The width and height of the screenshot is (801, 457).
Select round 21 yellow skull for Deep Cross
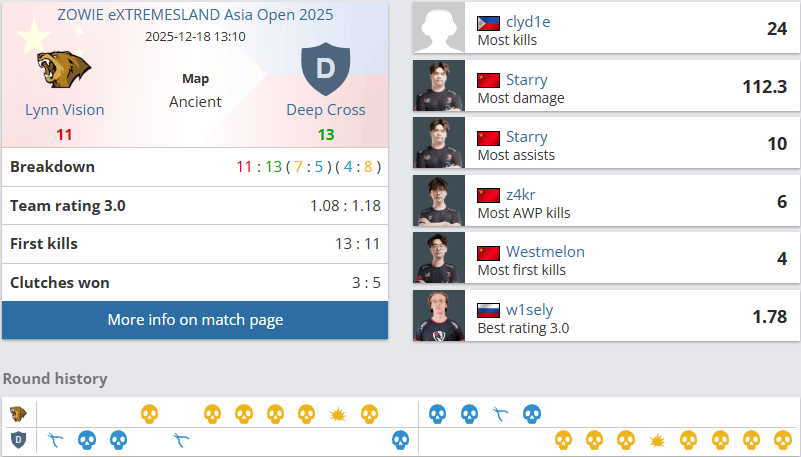(689, 440)
